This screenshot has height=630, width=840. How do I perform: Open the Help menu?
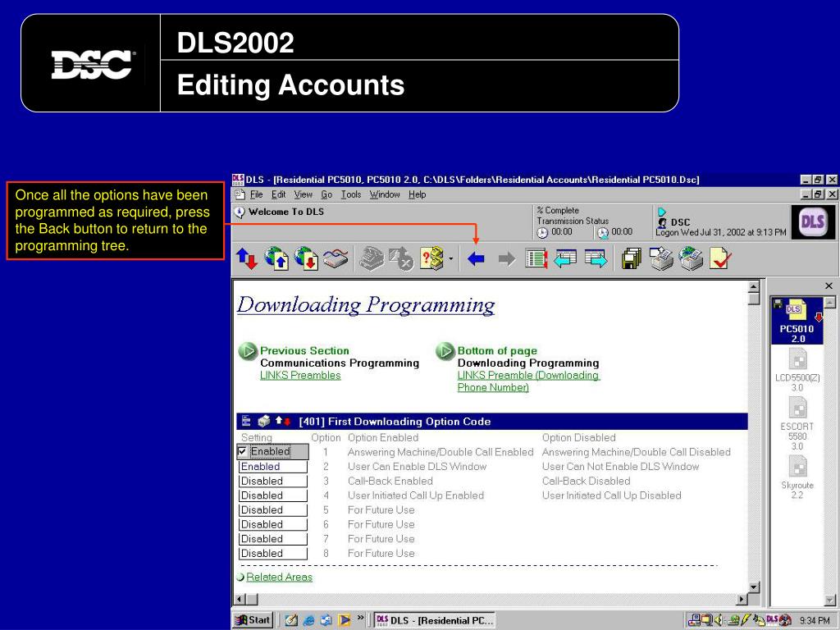(417, 194)
